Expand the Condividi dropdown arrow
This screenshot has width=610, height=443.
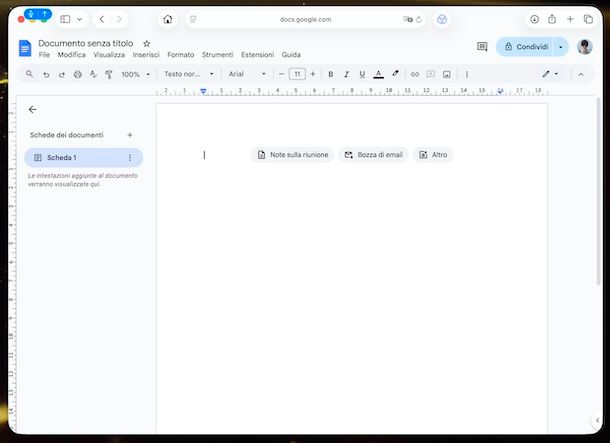tap(561, 47)
